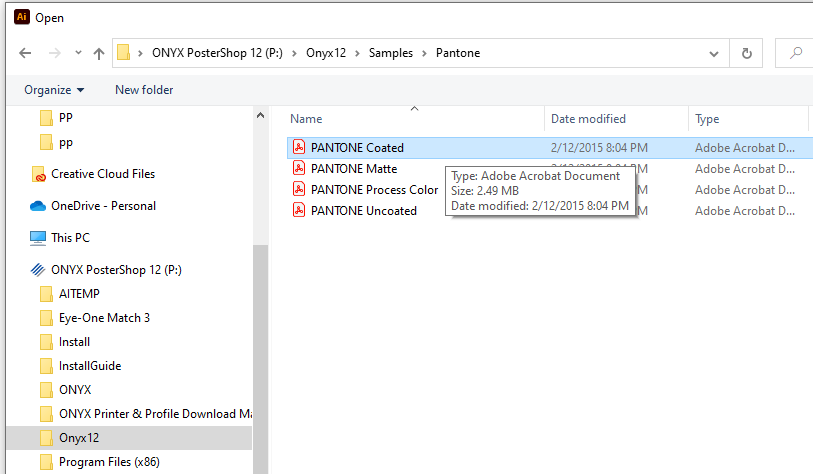Click folder icon of ONYX tree item
Viewport: 813px width, 474px height.
46,390
